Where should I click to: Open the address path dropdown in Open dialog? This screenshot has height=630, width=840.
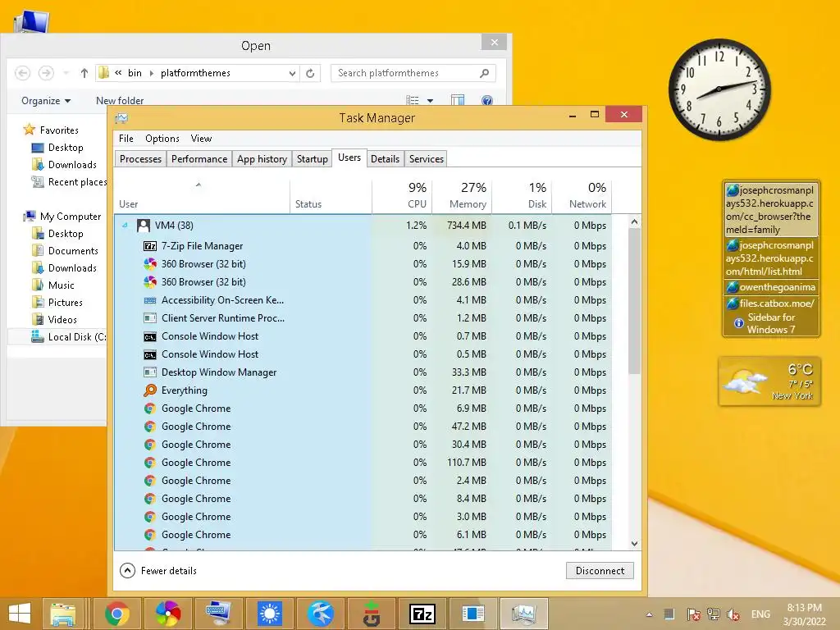click(293, 73)
